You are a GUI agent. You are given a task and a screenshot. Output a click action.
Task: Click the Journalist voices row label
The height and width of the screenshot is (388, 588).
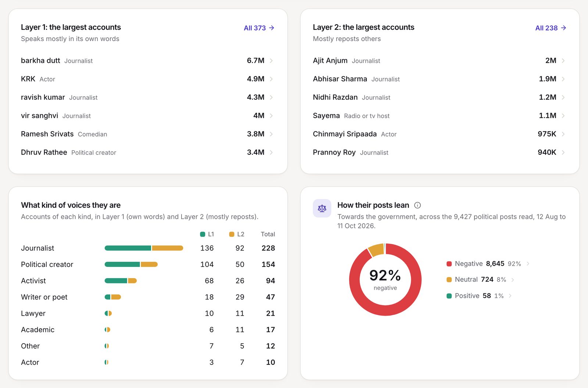tap(37, 248)
